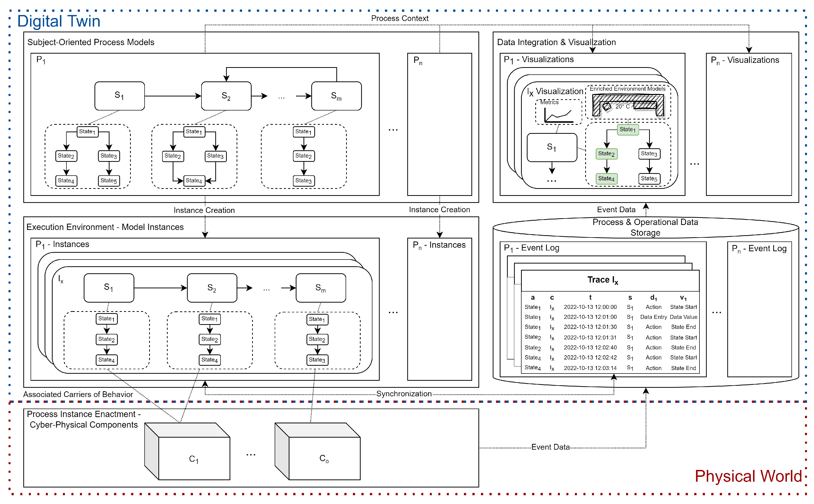Screen dimensions: 814x504
Task: Click State5 node in P1 S1 behavior
Action: 109,181
